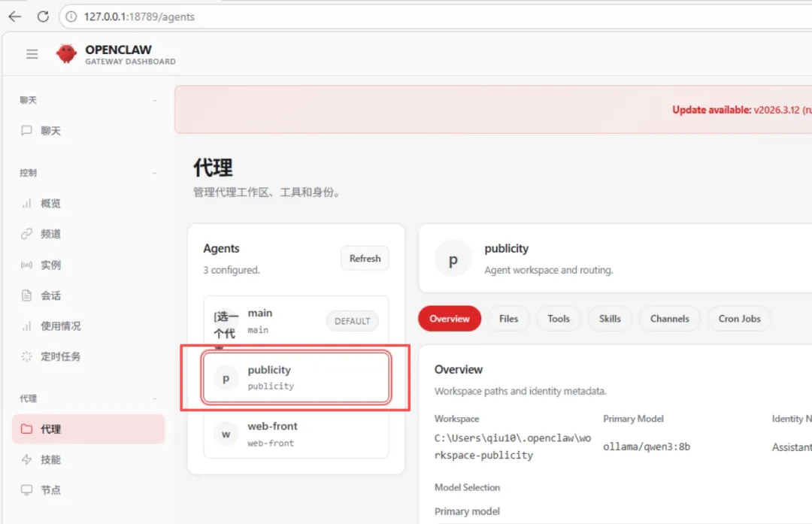
Task: Switch to the Overview tab
Action: (x=450, y=319)
